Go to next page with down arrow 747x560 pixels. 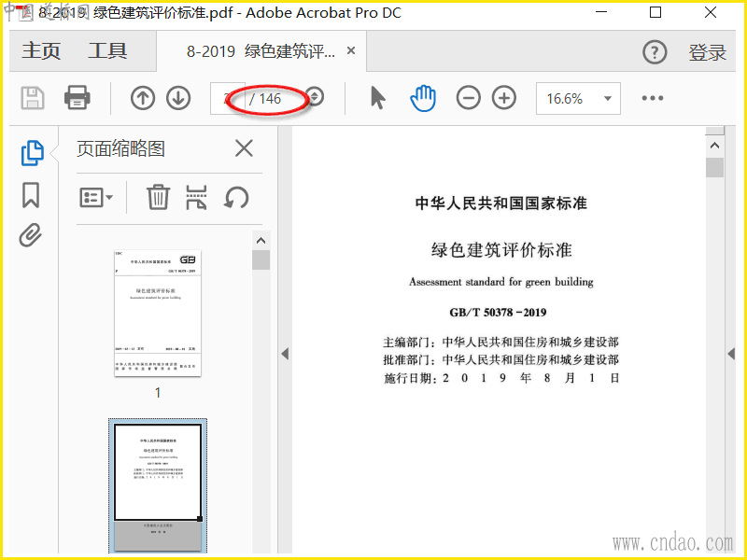pos(178,98)
